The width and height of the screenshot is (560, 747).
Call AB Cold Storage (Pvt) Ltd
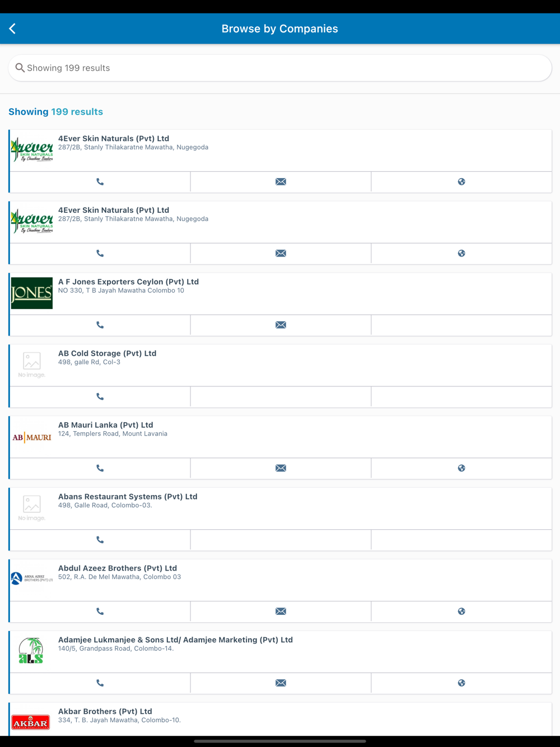point(100,396)
